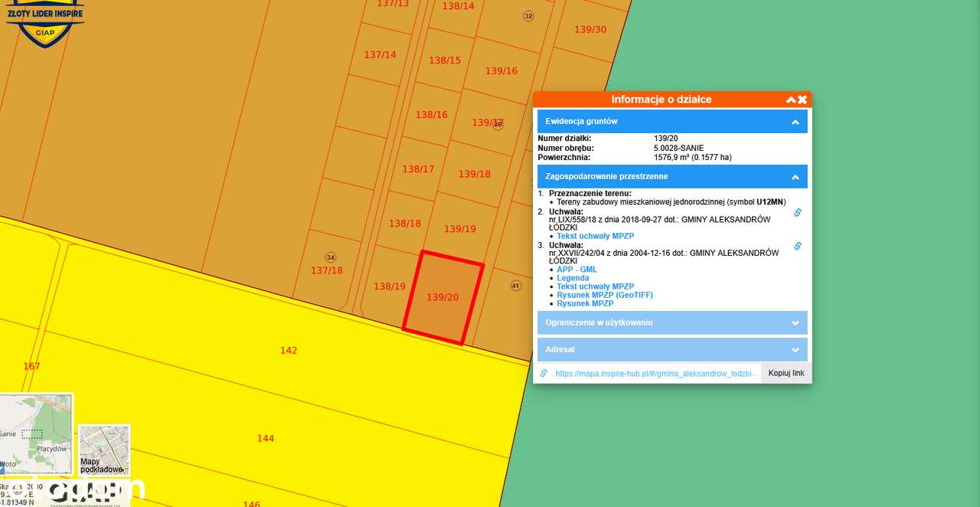Click the chain icon beside the URL
980x507 pixels.
544,373
